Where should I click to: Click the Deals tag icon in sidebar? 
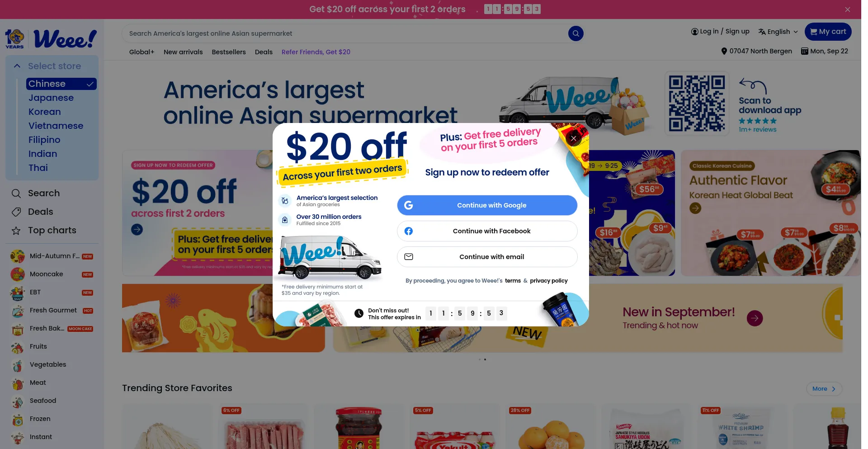(x=16, y=212)
